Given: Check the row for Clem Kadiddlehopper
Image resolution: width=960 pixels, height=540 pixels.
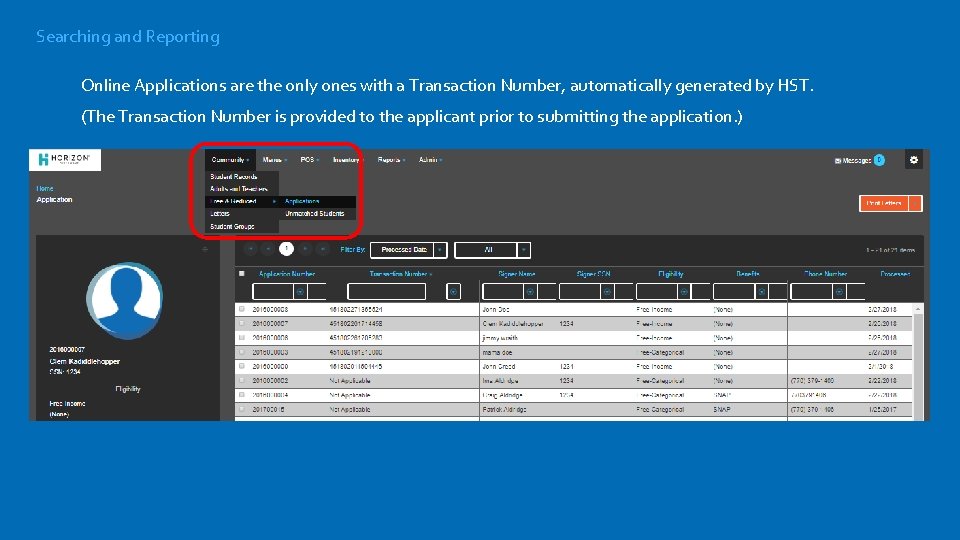Looking at the screenshot, I should point(242,323).
